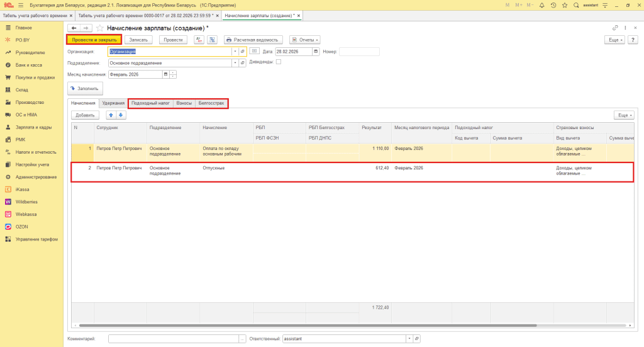Switch to the Подоходный налог tab
Screen dimensions: 644x347
pyautogui.click(x=150, y=103)
